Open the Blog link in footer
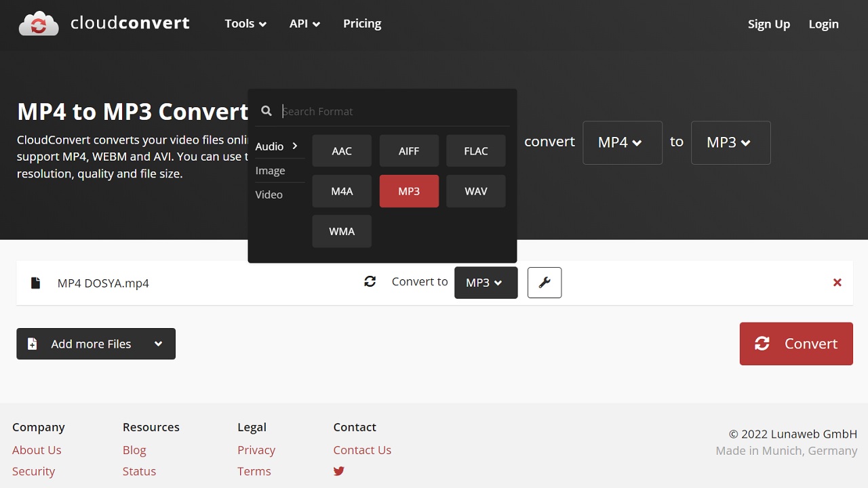Screen dimensions: 868x488 tap(134, 450)
